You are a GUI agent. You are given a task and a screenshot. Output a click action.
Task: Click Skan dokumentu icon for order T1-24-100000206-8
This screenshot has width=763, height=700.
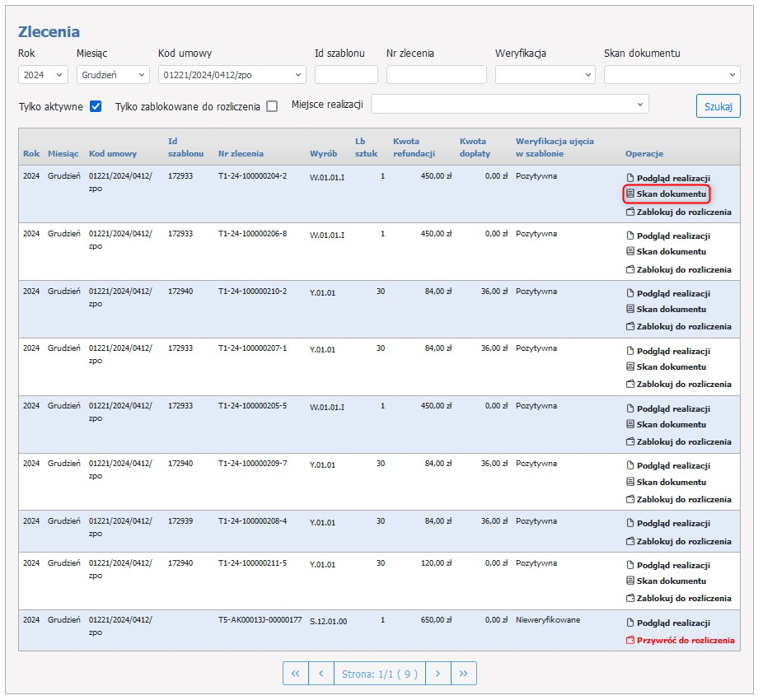630,252
